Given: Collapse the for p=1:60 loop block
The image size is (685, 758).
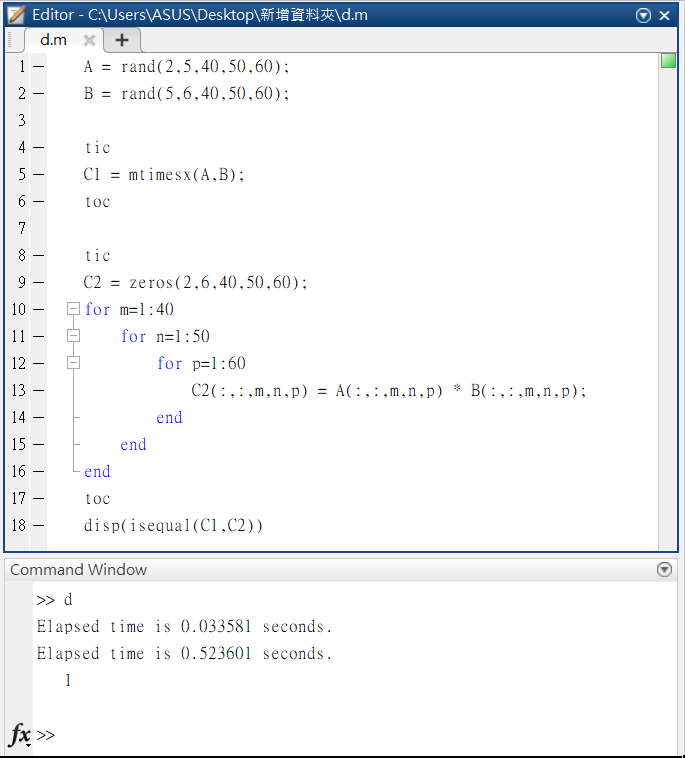Looking at the screenshot, I should (x=73, y=363).
